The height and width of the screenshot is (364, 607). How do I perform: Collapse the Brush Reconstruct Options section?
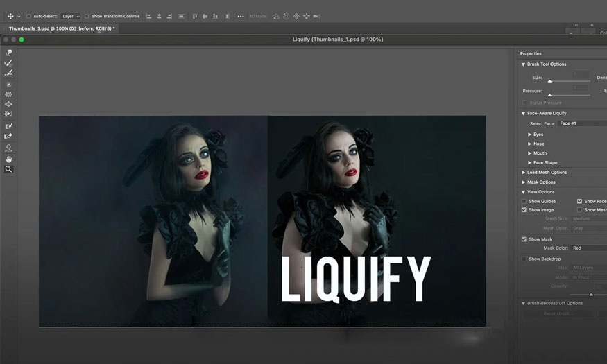pyautogui.click(x=523, y=303)
